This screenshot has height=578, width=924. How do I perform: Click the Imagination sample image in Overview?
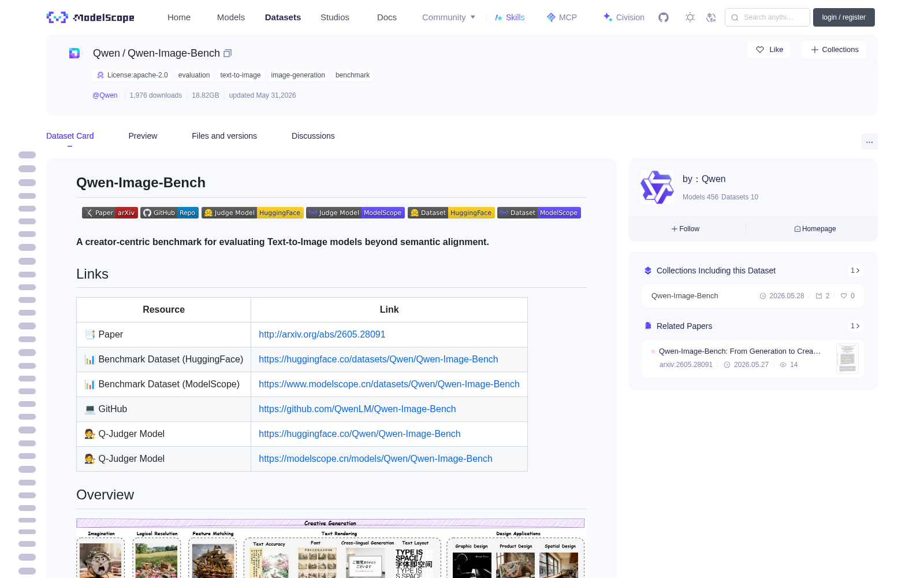pyautogui.click(x=100, y=560)
